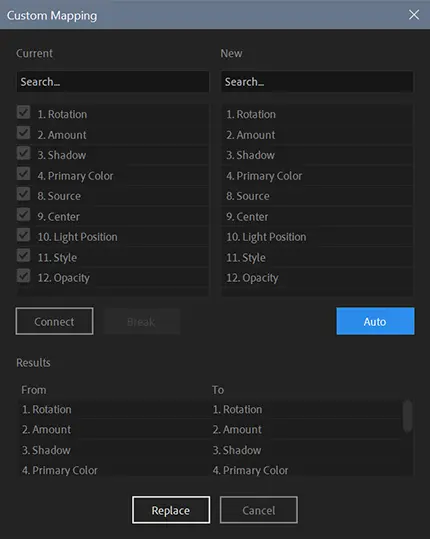This screenshot has height=539, width=430.
Task: Toggle the 1. Rotation checkbox in Current
Action: (x=23, y=112)
